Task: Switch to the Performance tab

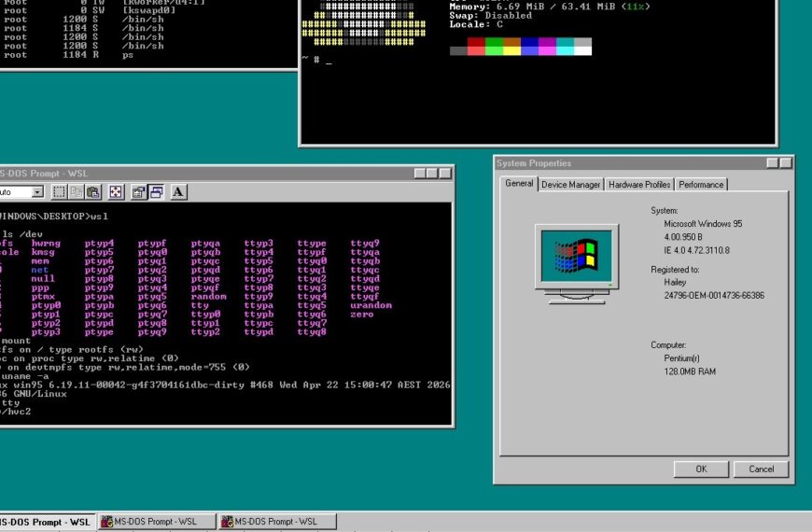Action: 701,185
